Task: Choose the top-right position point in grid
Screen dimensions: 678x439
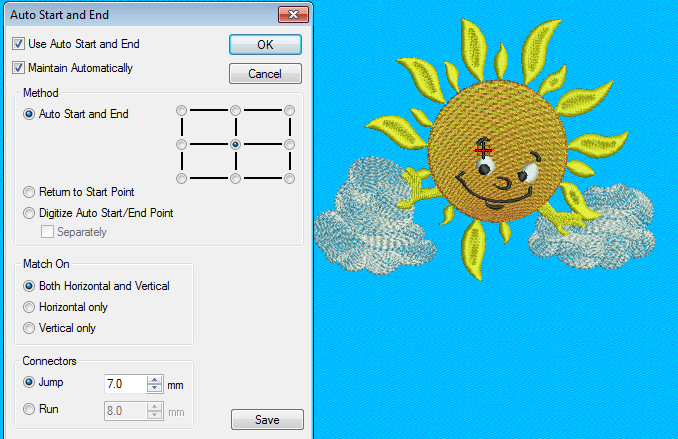Action: pyautogui.click(x=290, y=111)
